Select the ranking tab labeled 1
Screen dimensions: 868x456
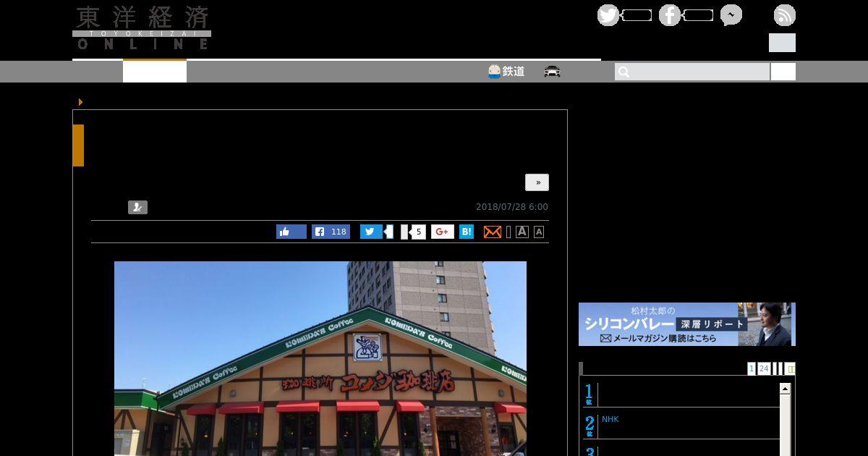click(752, 368)
